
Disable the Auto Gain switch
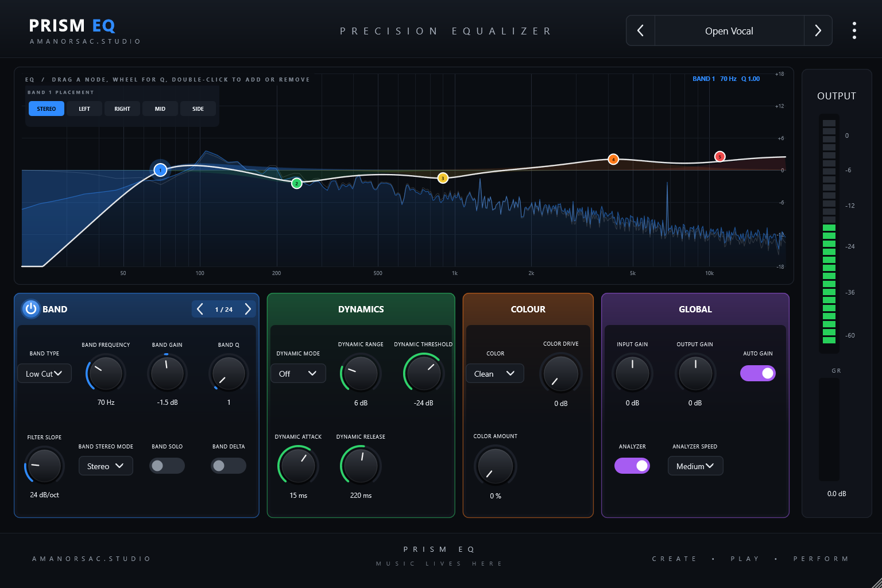pyautogui.click(x=758, y=373)
